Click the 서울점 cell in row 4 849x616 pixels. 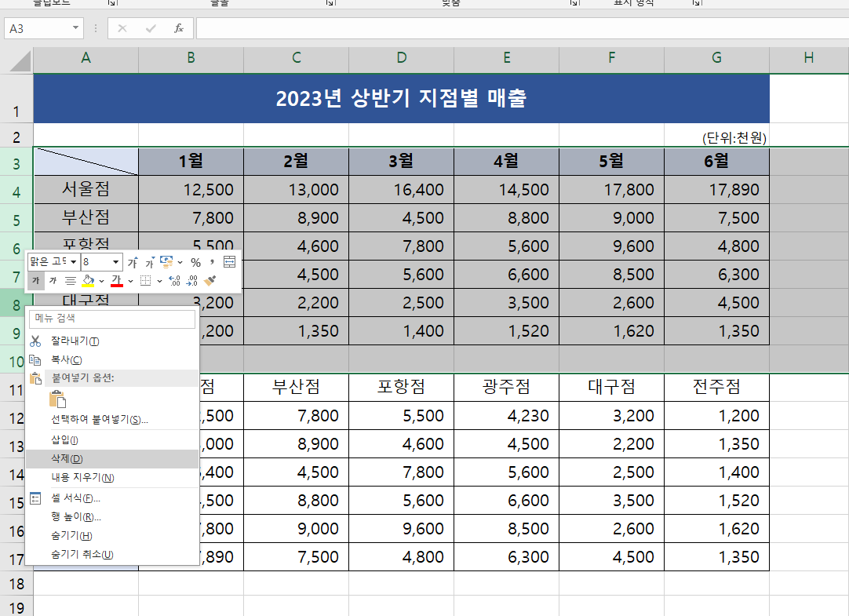pos(86,189)
